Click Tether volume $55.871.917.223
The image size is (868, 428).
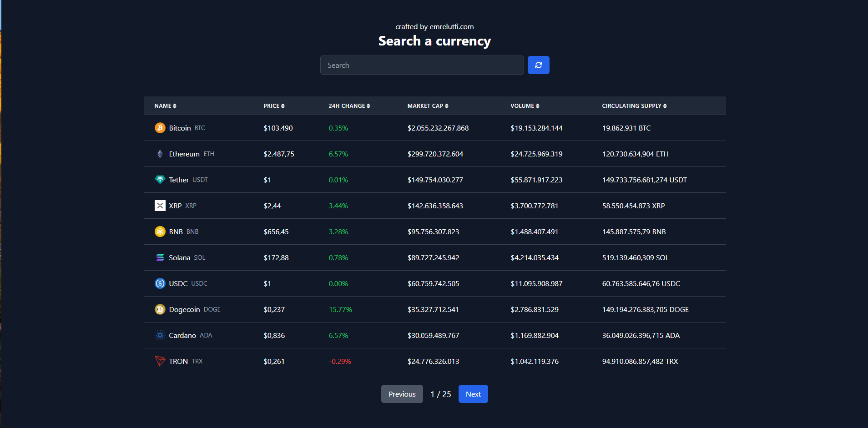coord(536,180)
